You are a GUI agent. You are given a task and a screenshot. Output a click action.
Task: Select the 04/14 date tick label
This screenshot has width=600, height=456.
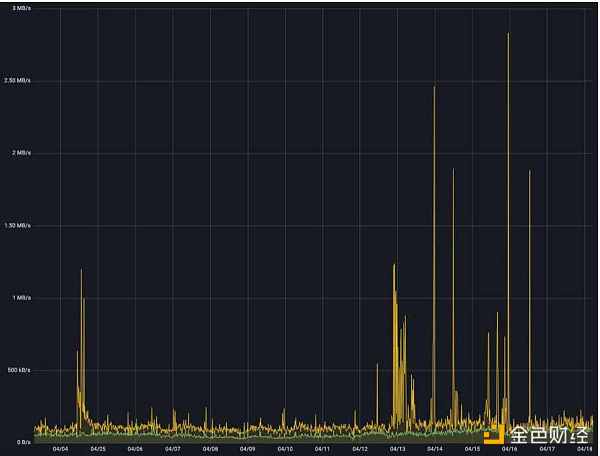[x=435, y=449]
